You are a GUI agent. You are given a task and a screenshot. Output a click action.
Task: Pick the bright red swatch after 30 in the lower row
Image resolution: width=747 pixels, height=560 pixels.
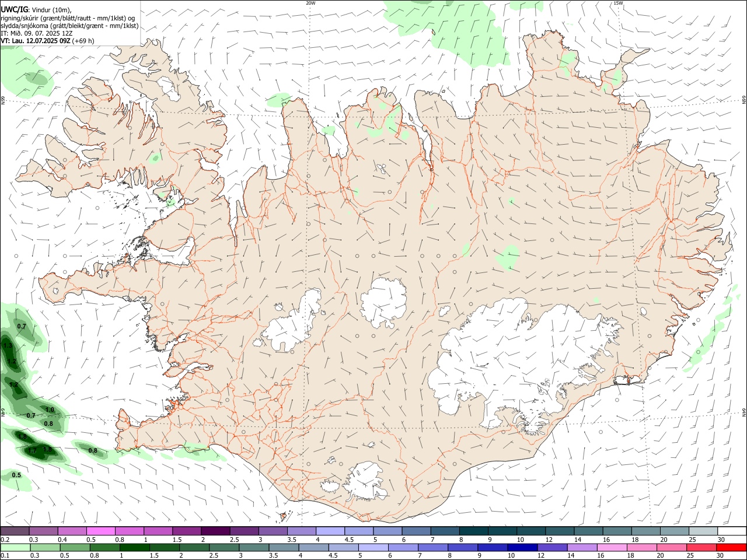[731, 548]
